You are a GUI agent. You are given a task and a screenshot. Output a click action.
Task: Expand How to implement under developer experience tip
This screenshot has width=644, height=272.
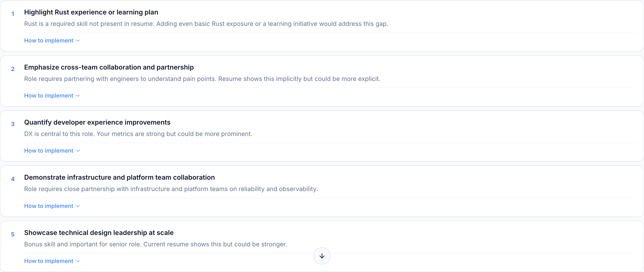49,150
